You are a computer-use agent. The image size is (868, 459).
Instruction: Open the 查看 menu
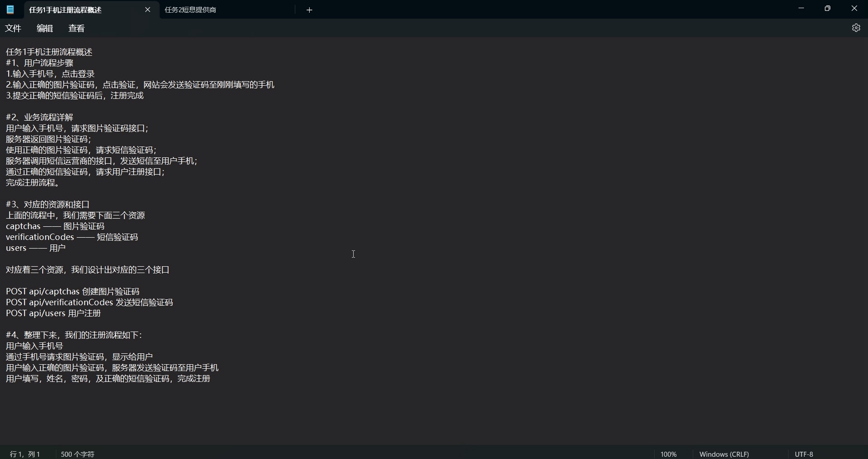(76, 28)
